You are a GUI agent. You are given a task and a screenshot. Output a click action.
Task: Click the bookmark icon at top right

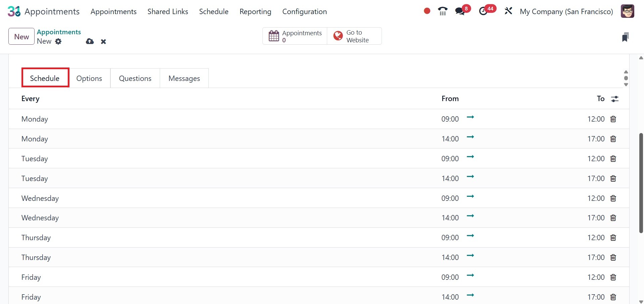pos(625,37)
